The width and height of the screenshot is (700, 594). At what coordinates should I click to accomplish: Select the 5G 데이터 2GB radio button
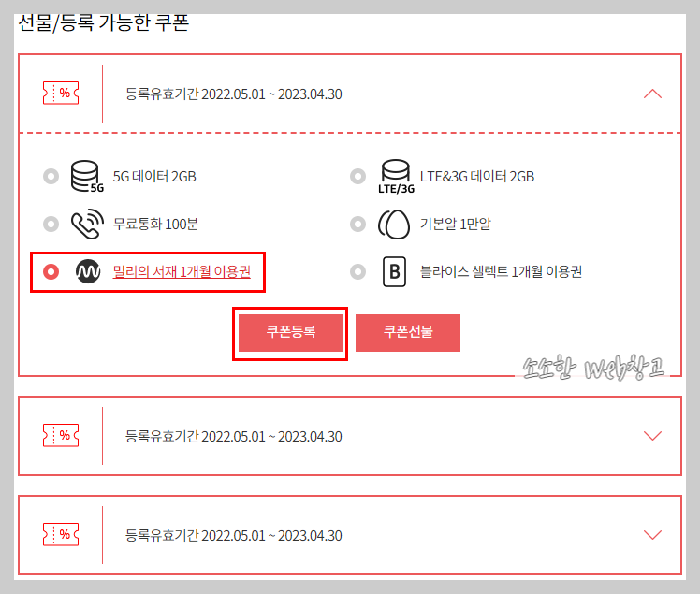pos(51,176)
